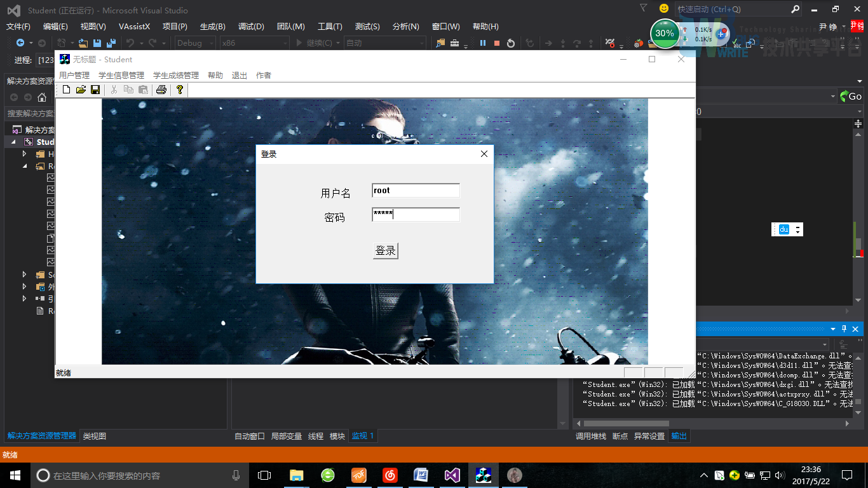Click the Undo icon in Visual Studio toolbar

point(130,43)
